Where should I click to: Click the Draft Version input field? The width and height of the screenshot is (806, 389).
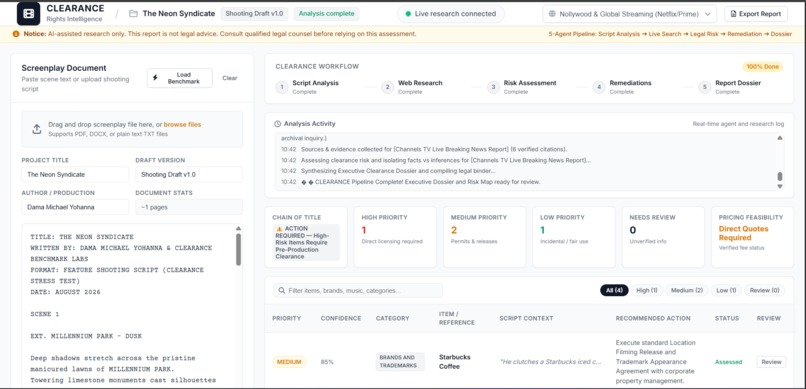tap(189, 174)
